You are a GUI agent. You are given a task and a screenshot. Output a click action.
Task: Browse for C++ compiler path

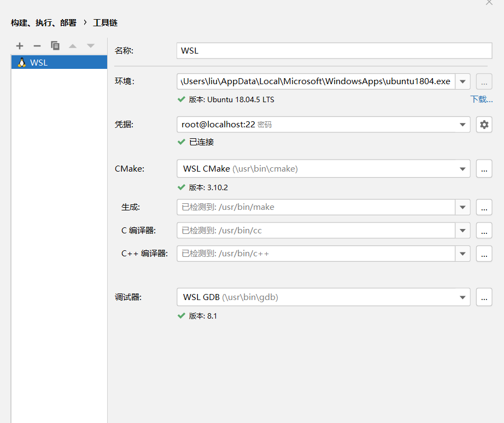(x=484, y=254)
